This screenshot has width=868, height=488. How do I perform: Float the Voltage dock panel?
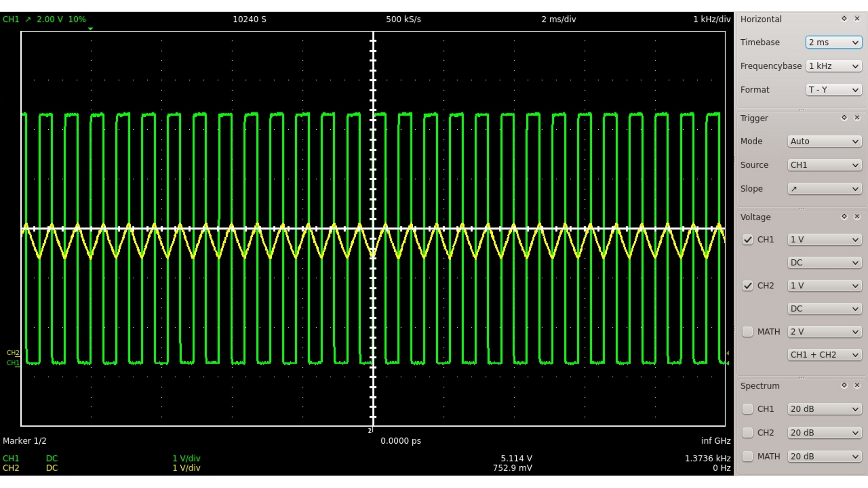click(x=844, y=216)
